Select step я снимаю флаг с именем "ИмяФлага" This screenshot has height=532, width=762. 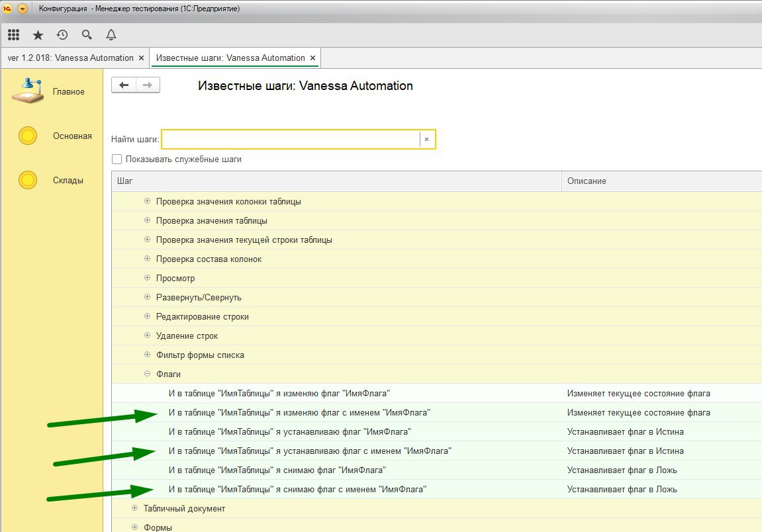click(297, 489)
